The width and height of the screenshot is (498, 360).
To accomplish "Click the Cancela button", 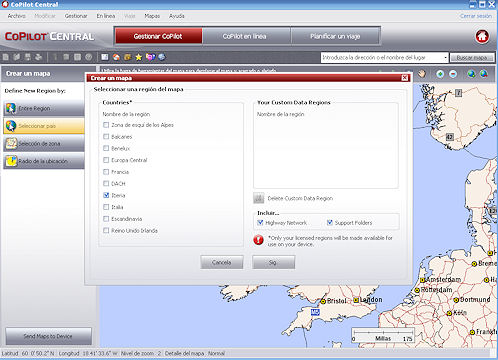I will [x=222, y=262].
